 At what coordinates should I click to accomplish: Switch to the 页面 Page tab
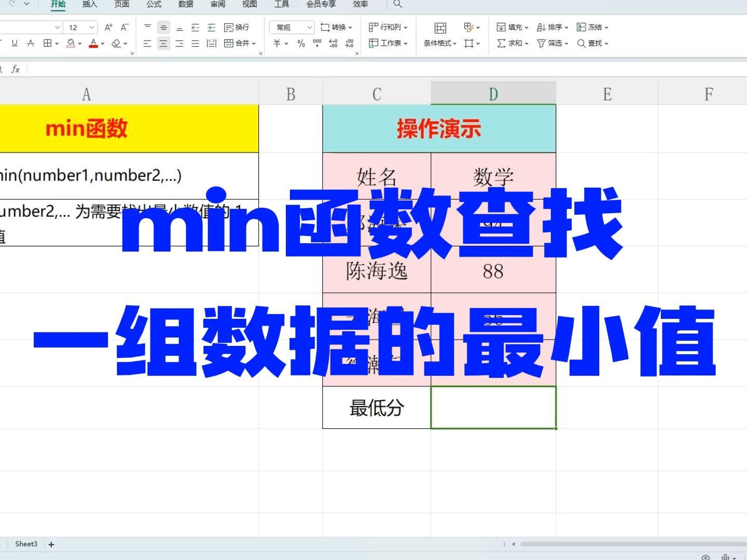coord(122,4)
